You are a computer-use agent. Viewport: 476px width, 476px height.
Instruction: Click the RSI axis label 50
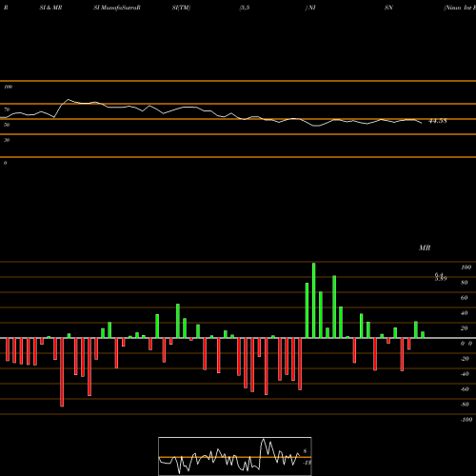(7, 125)
